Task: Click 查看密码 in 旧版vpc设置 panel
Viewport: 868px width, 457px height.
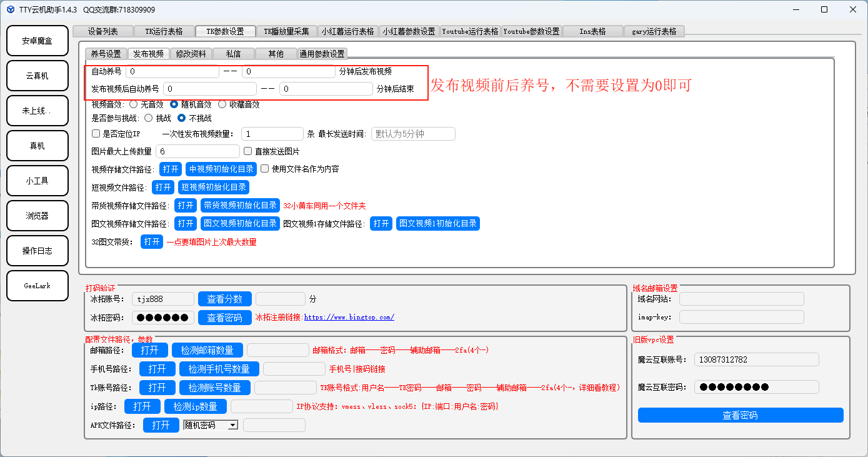Action: point(741,415)
